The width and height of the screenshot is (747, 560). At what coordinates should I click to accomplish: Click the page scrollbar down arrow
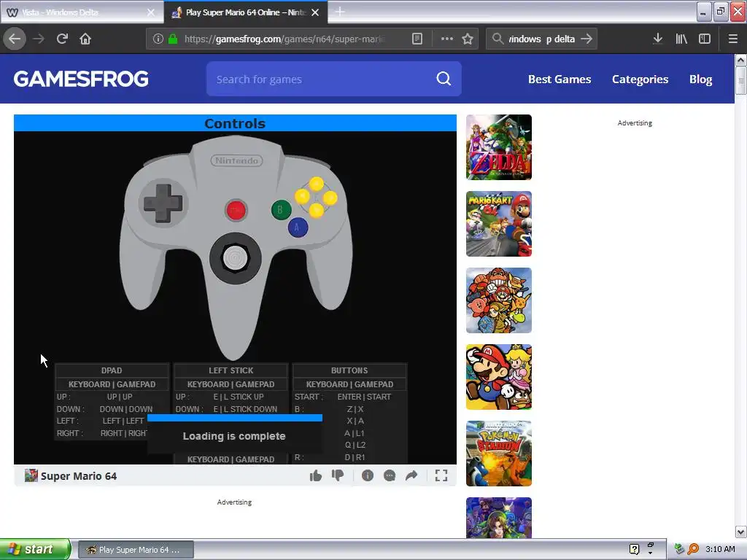coord(740,532)
